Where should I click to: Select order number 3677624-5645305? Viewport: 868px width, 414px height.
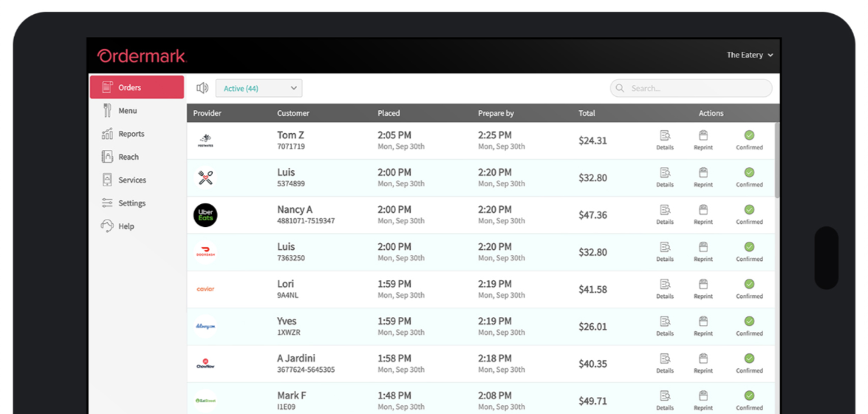click(306, 369)
